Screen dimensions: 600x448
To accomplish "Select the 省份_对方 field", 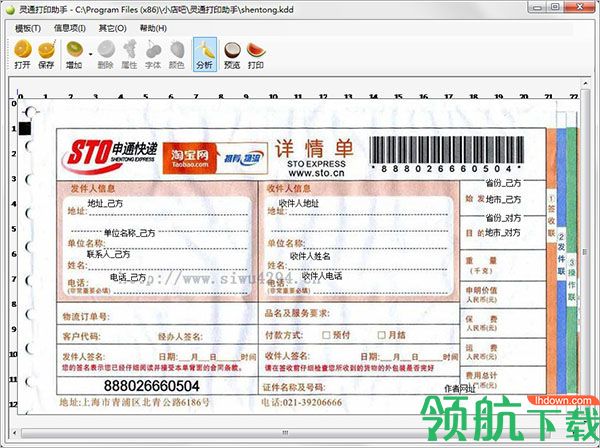I will click(x=503, y=218).
